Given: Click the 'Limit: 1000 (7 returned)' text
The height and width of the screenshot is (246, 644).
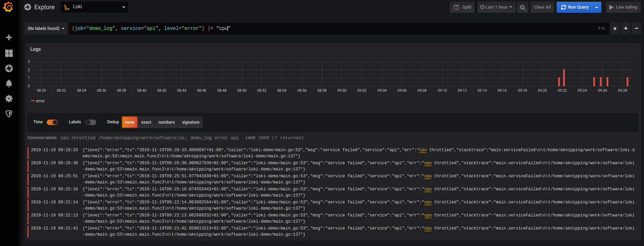Looking at the screenshot, I should tap(274, 138).
